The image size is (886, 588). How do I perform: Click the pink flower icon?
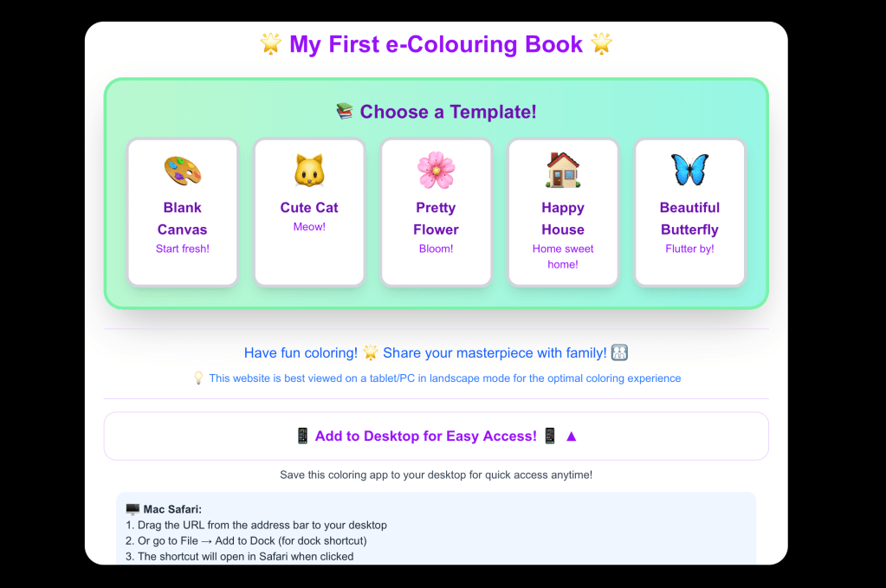(436, 170)
